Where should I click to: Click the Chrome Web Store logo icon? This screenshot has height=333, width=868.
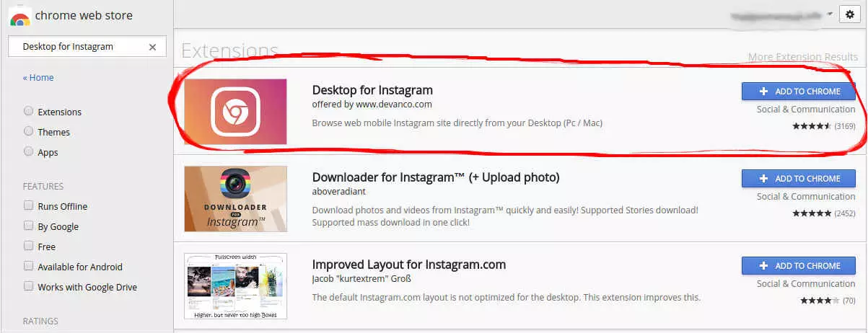tap(20, 15)
